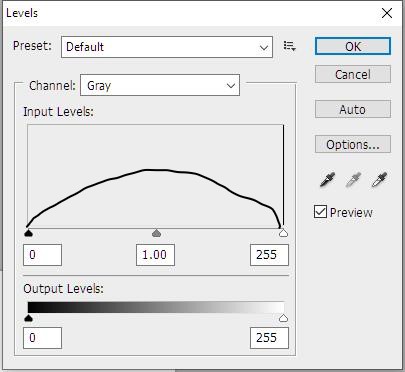
Task: Select the gray point eyedropper
Action: pyautogui.click(x=354, y=179)
